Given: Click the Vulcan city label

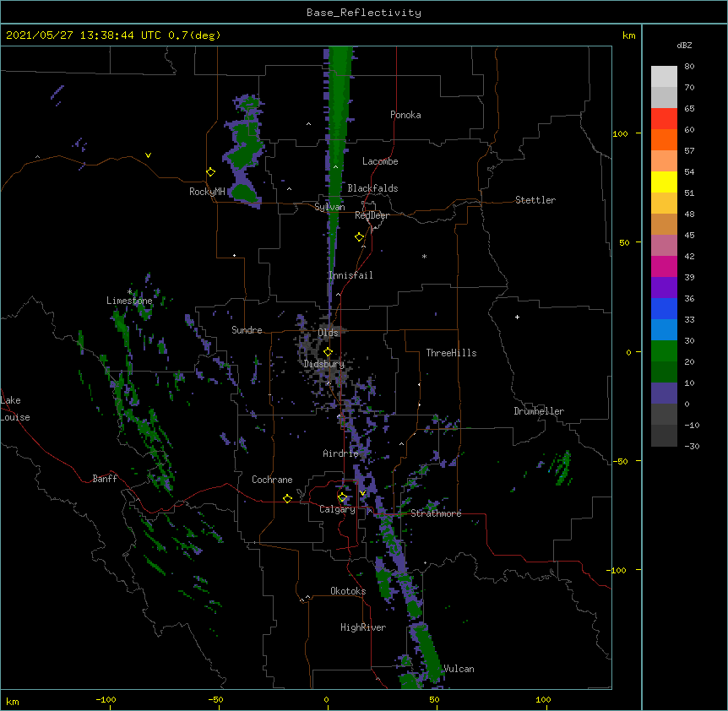Looking at the screenshot, I should pyautogui.click(x=459, y=669).
